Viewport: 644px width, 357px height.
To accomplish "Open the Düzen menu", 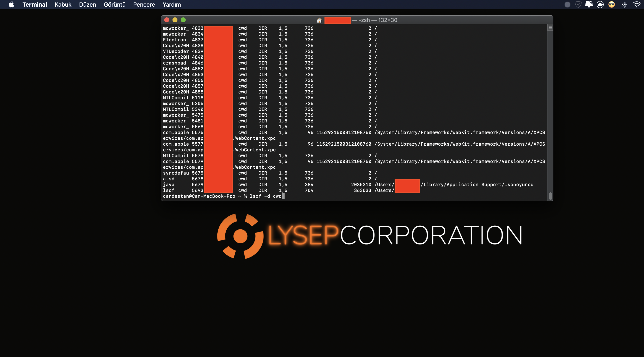I will point(87,5).
